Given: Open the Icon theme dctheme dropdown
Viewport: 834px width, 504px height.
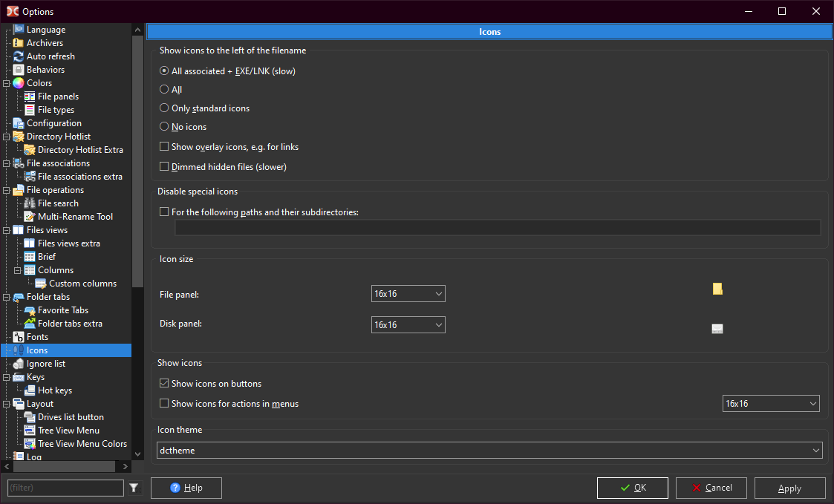Looking at the screenshot, I should (x=489, y=451).
